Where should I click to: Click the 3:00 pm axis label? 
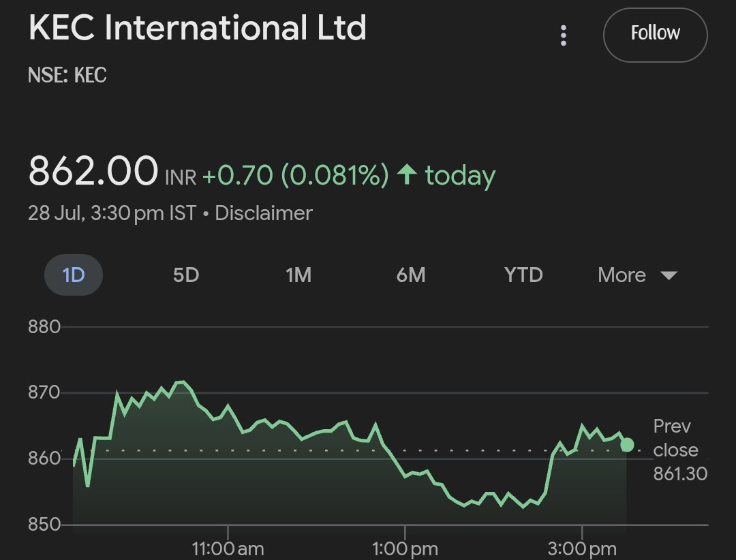pos(582,548)
